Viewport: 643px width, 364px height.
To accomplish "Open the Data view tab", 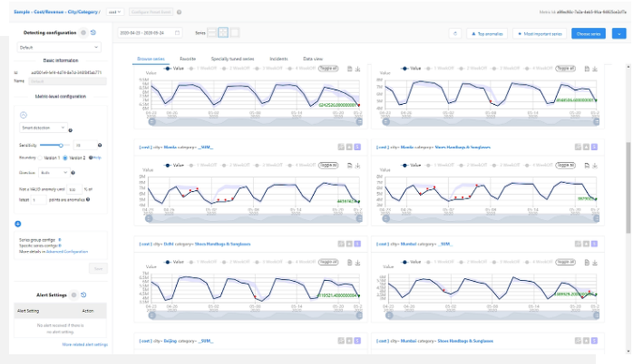I will pos(313,59).
